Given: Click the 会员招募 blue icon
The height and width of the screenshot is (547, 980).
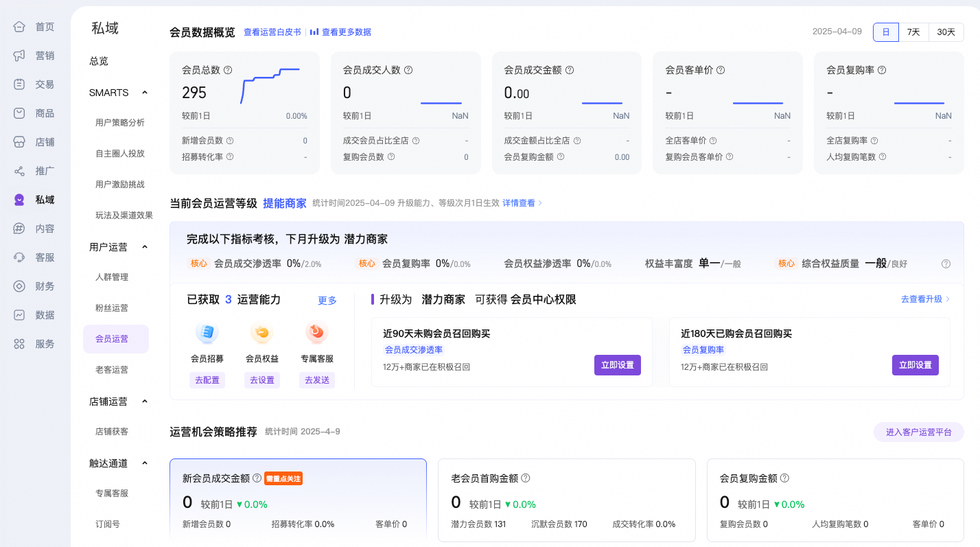Looking at the screenshot, I should pos(207,333).
